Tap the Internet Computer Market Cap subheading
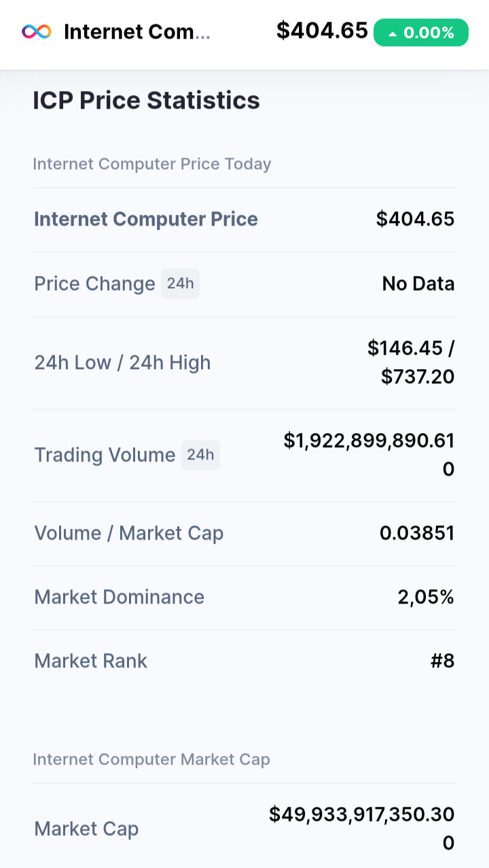The image size is (489, 868). (151, 759)
